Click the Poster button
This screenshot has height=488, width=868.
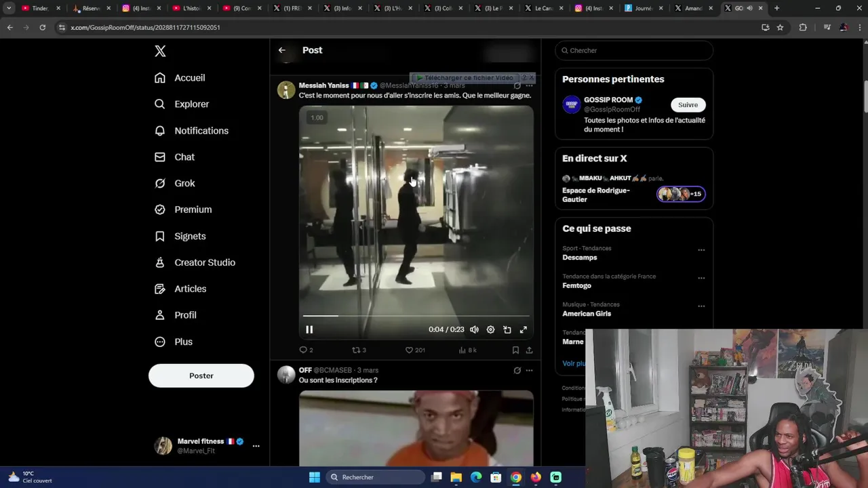(201, 375)
